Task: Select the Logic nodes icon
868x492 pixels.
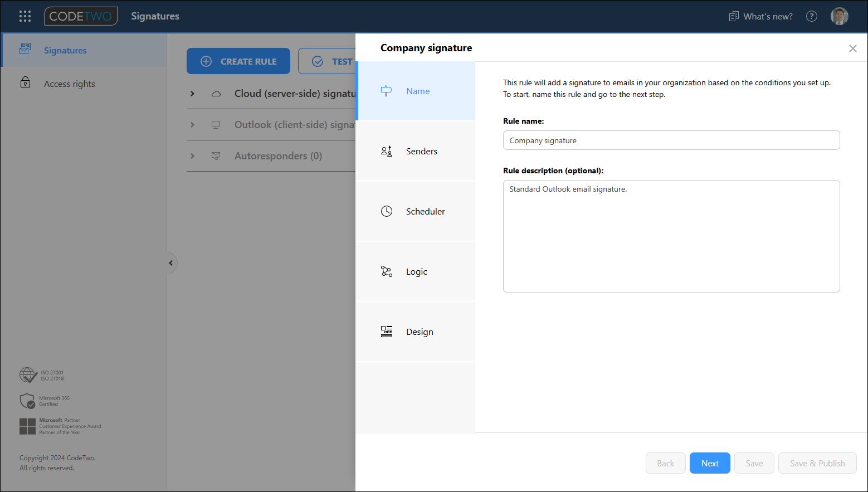Action: tap(387, 271)
